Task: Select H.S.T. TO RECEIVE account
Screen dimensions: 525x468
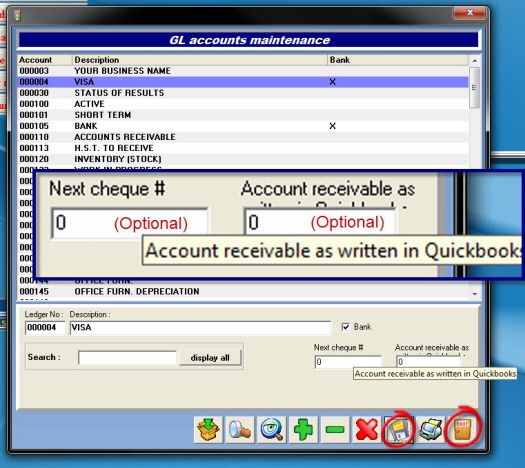Action: [243, 148]
